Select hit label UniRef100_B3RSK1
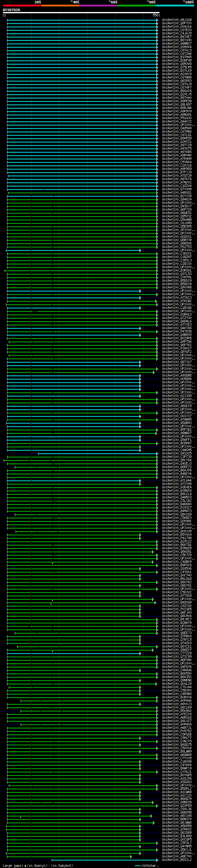The height and width of the screenshot is (868, 197). point(177,270)
